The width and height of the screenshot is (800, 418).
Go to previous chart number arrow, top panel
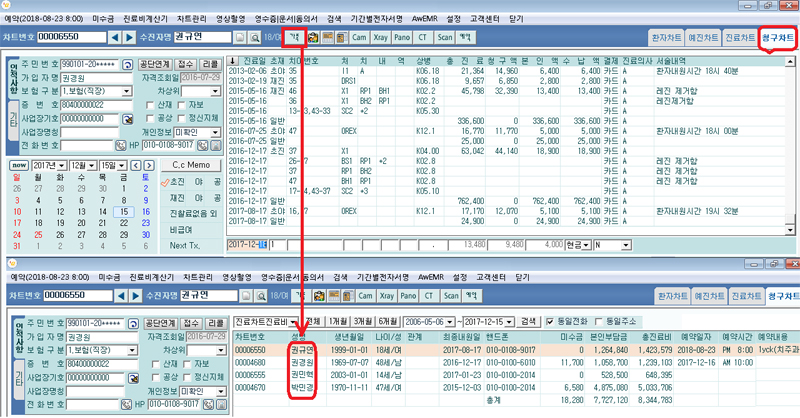(x=114, y=38)
